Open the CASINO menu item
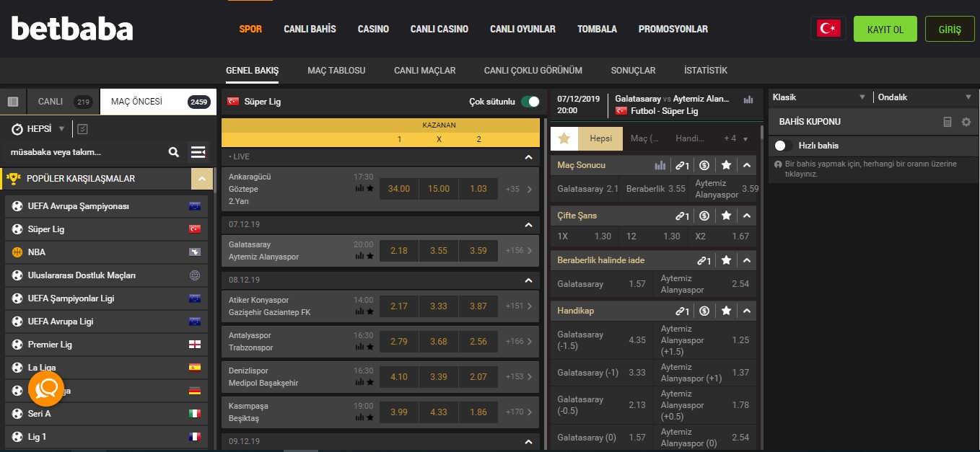This screenshot has width=980, height=452. pyautogui.click(x=373, y=30)
